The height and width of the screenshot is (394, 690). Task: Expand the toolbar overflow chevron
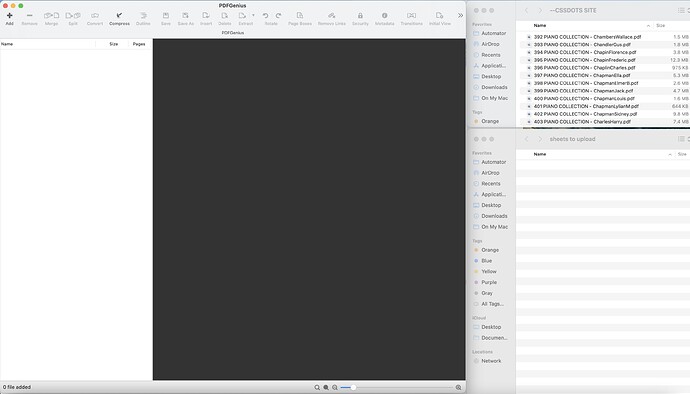[460, 15]
